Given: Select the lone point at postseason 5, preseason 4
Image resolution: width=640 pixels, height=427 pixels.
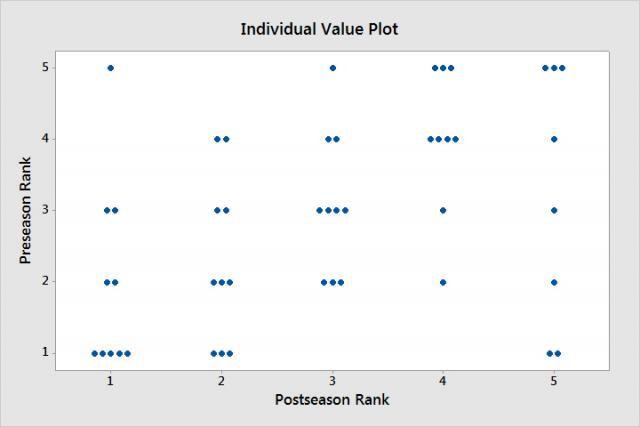Looking at the screenshot, I should click(554, 139).
